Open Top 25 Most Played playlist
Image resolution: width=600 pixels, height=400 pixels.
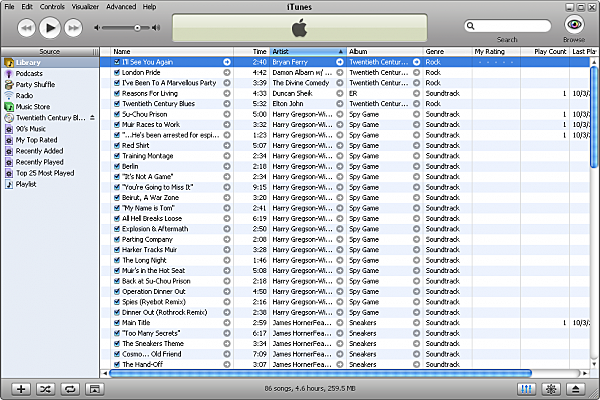coord(50,173)
